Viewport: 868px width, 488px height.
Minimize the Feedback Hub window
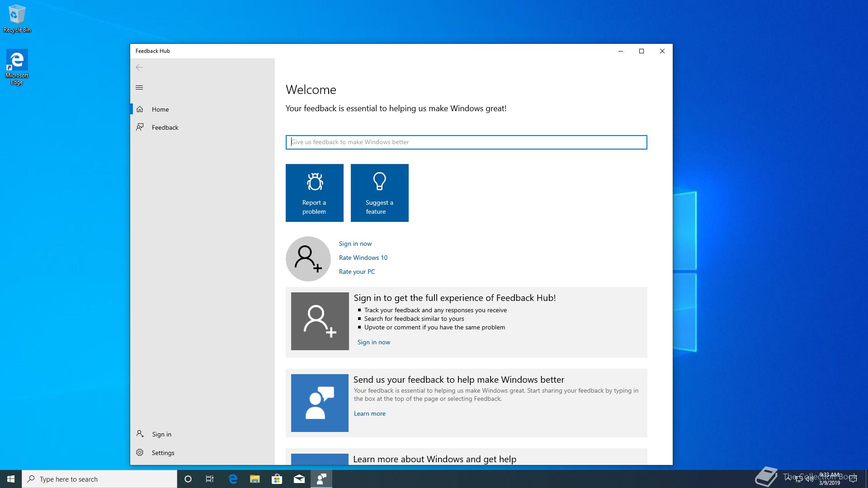pyautogui.click(x=621, y=51)
